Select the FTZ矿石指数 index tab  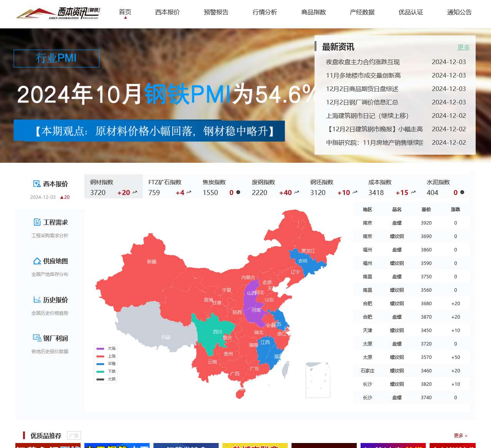170,187
